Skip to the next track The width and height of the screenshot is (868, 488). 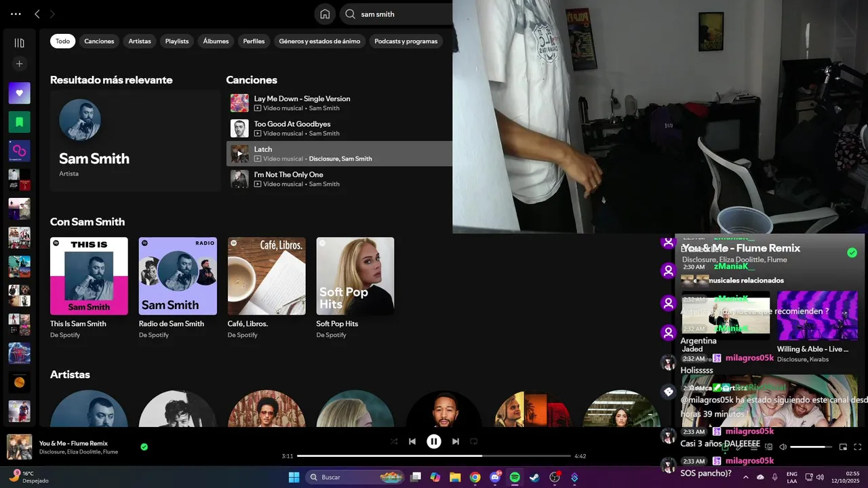(456, 441)
